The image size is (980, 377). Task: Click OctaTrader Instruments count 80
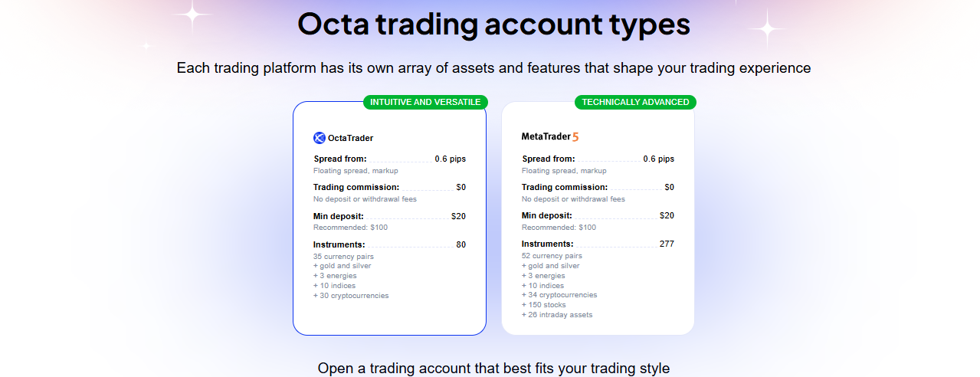[461, 245]
